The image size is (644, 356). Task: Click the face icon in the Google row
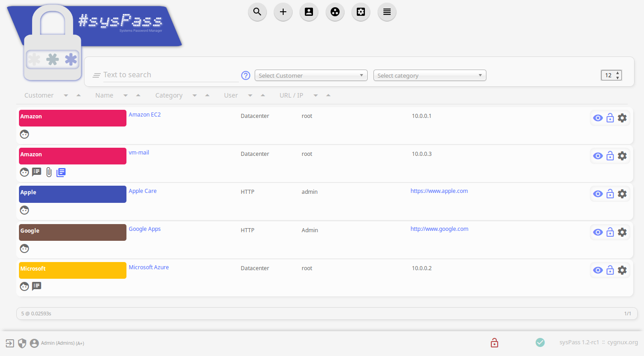tap(24, 248)
